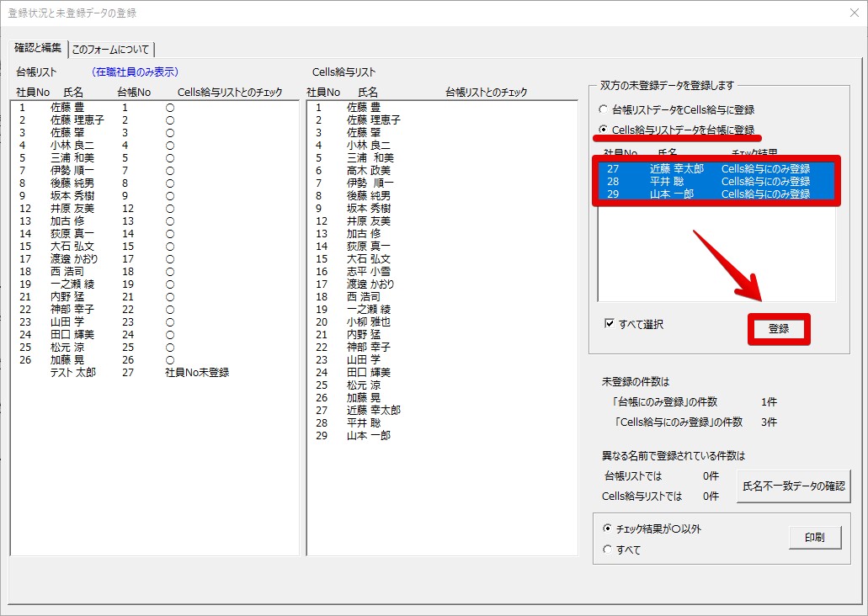Image resolution: width=868 pixels, height=616 pixels.
Task: Select 荻原 真一 in Cells給与リスト
Action: (442, 247)
